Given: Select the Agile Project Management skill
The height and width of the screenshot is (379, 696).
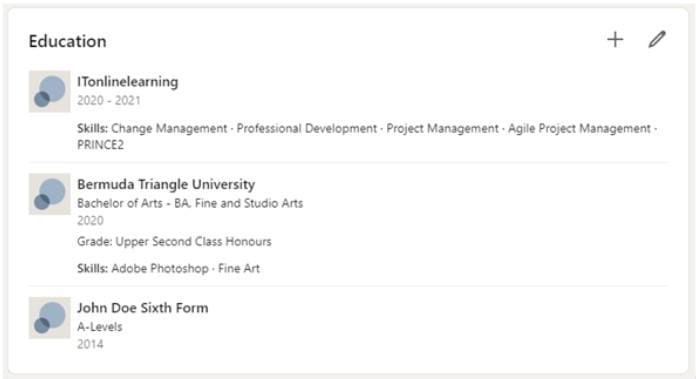Looking at the screenshot, I should pyautogui.click(x=579, y=129).
